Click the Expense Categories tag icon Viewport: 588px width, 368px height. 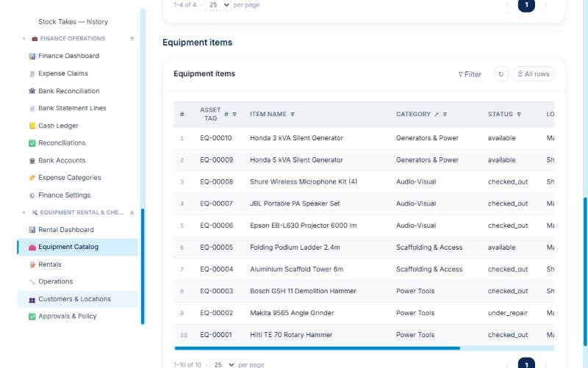pyautogui.click(x=32, y=178)
